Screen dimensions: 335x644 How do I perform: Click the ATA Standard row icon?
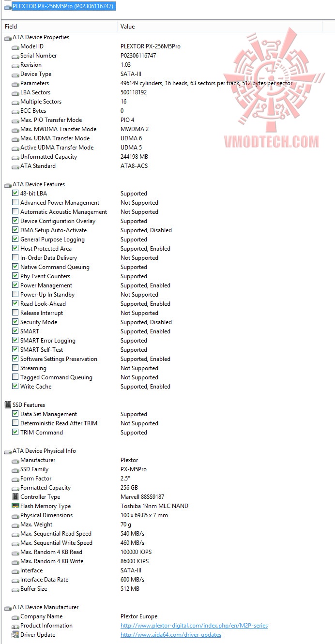(x=15, y=166)
